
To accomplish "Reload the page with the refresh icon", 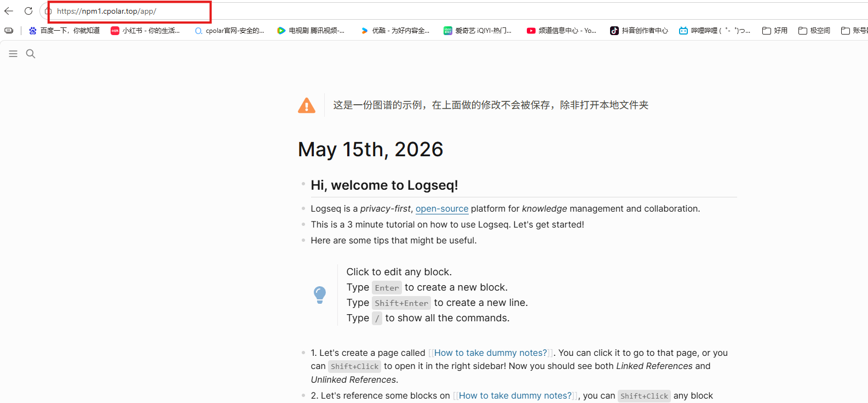I will click(x=28, y=11).
